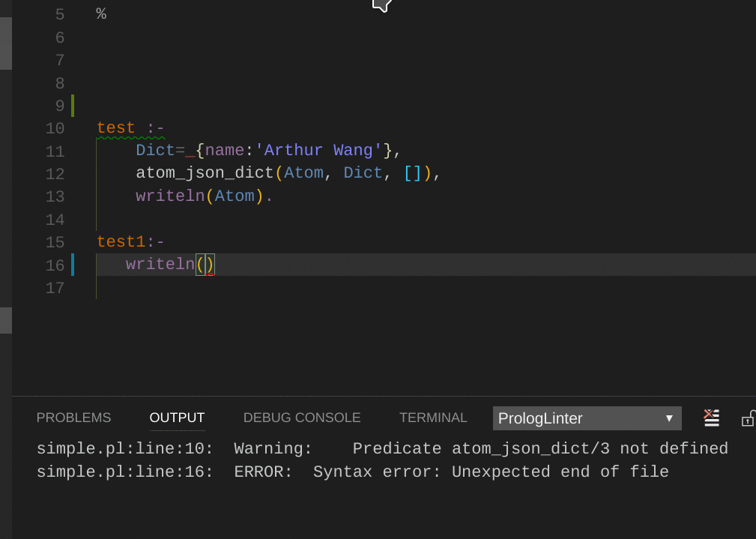Switch to the PROBLEMS tab

[73, 418]
